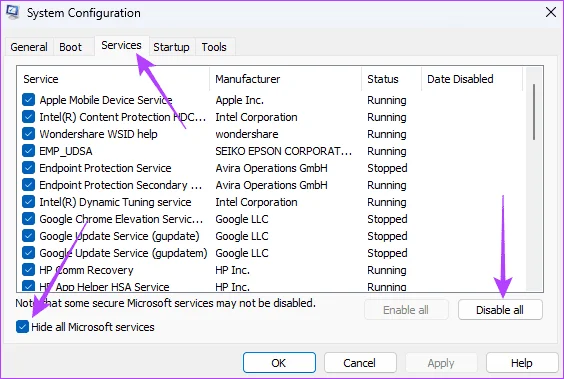The height and width of the screenshot is (379, 564).
Task: Click the System Configuration title bar icon
Action: tap(13, 12)
